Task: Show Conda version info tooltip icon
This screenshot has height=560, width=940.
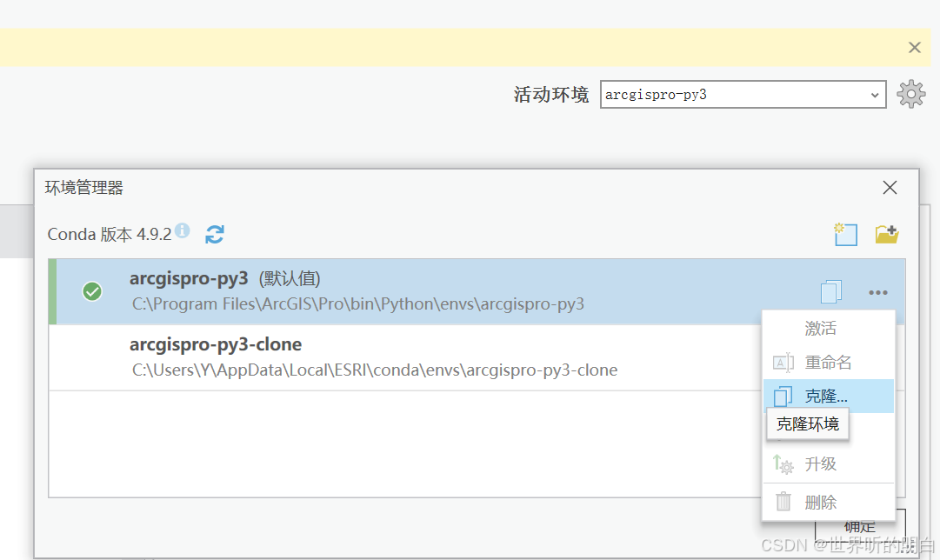Action: click(183, 230)
